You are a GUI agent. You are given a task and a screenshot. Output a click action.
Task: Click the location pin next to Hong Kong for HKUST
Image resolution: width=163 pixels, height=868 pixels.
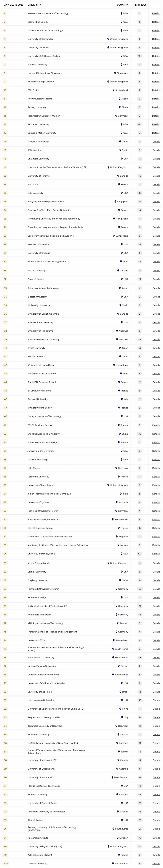pos(114,219)
